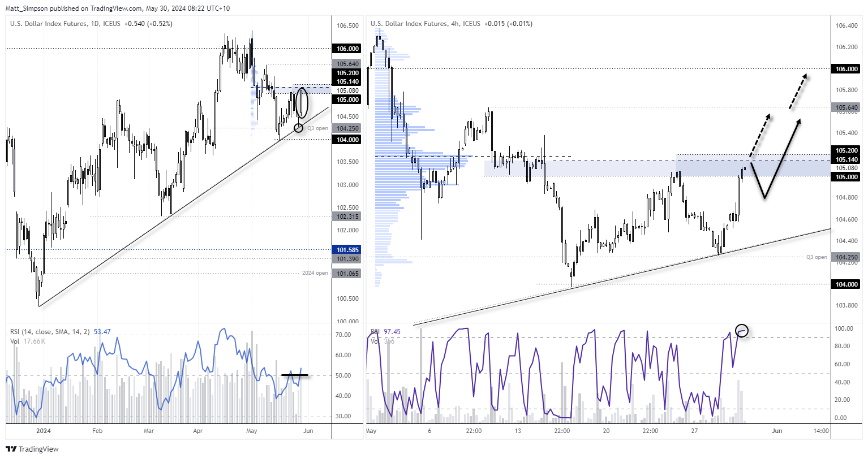The width and height of the screenshot is (868, 459).
Task: Click the 104.800 label on 4h price axis
Action: pos(846,197)
